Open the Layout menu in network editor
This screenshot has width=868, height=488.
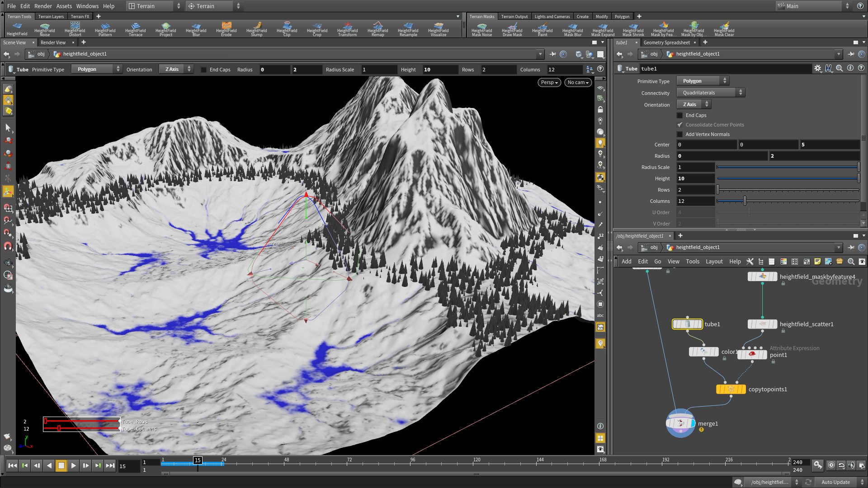tap(714, 261)
